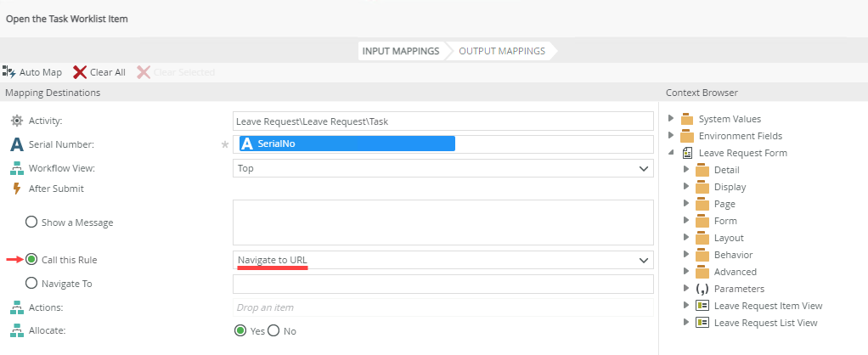Choose No for the Allocate option
Image resolution: width=868 pixels, height=355 pixels.
point(273,330)
